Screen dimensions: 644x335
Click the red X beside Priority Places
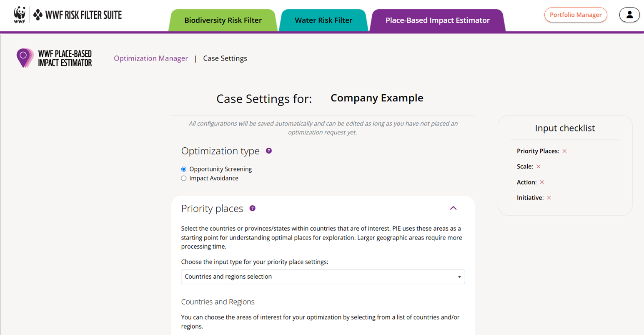tap(564, 151)
